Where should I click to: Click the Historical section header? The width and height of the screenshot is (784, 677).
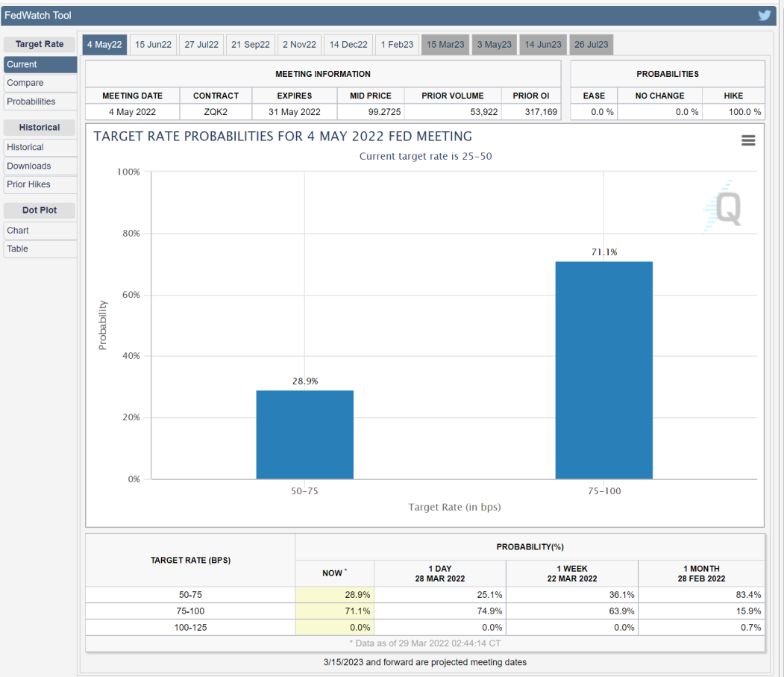[x=40, y=127]
